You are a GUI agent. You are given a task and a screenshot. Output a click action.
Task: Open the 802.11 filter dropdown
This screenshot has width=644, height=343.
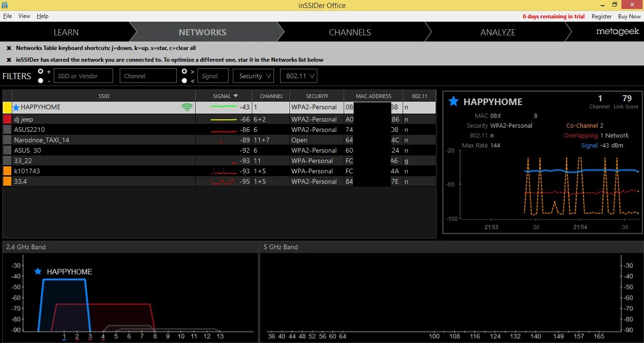tap(298, 76)
